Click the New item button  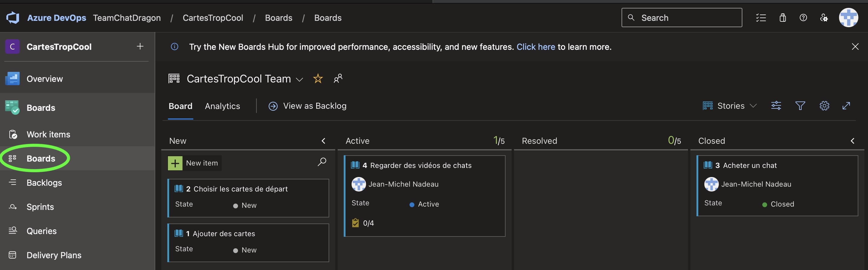click(195, 163)
